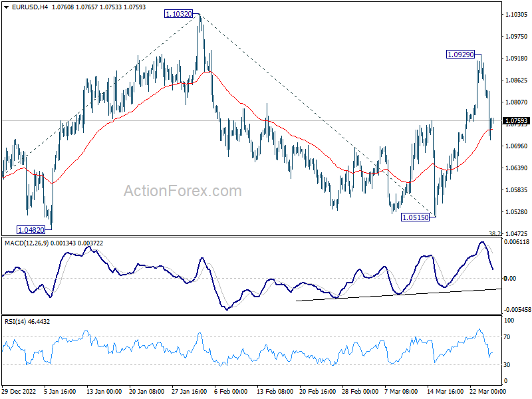532x399 pixels.
Task: Click the 27 Jan 16:00 date label
Action: [x=189, y=392]
